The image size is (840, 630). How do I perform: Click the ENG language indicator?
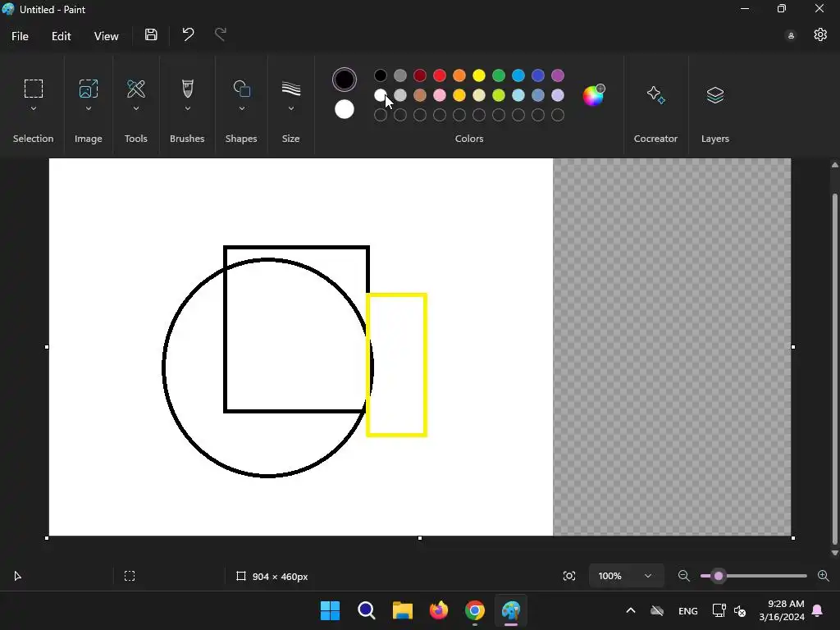coord(688,610)
